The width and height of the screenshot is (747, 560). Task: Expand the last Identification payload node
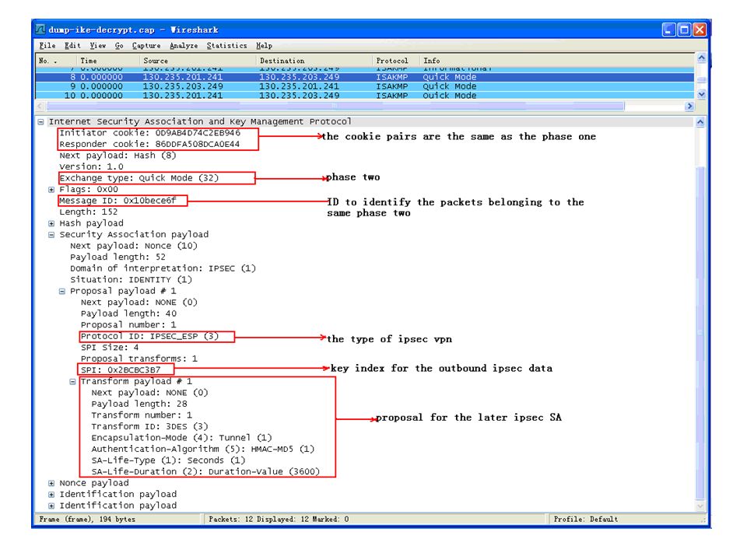click(x=51, y=506)
